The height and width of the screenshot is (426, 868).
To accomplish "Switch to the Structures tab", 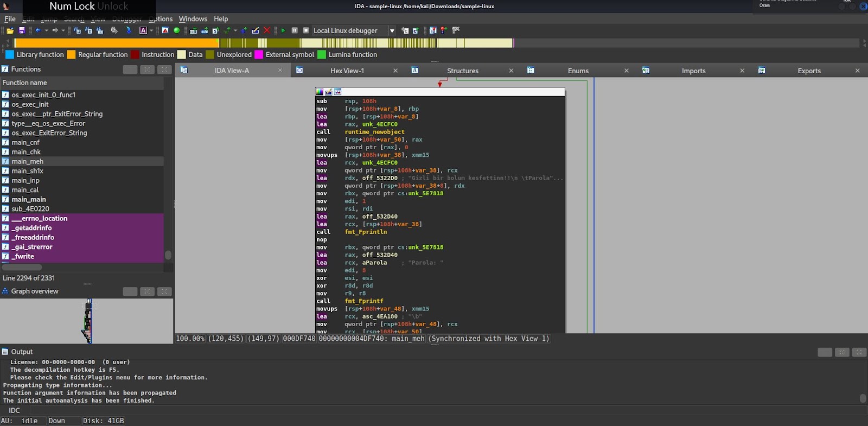I will pos(463,71).
